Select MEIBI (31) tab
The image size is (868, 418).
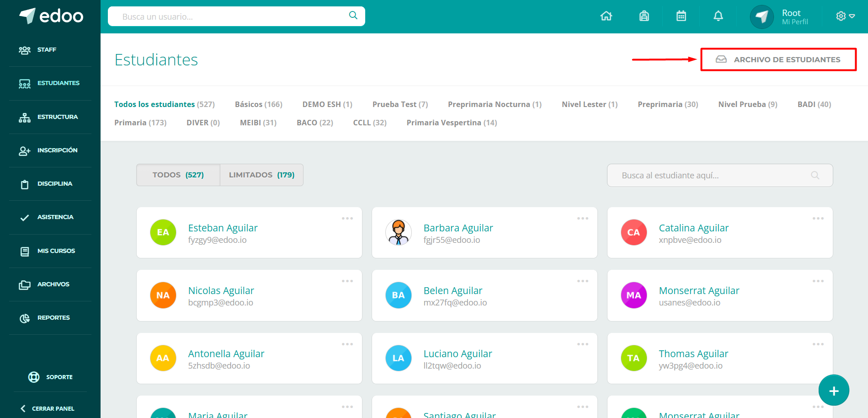pos(258,123)
